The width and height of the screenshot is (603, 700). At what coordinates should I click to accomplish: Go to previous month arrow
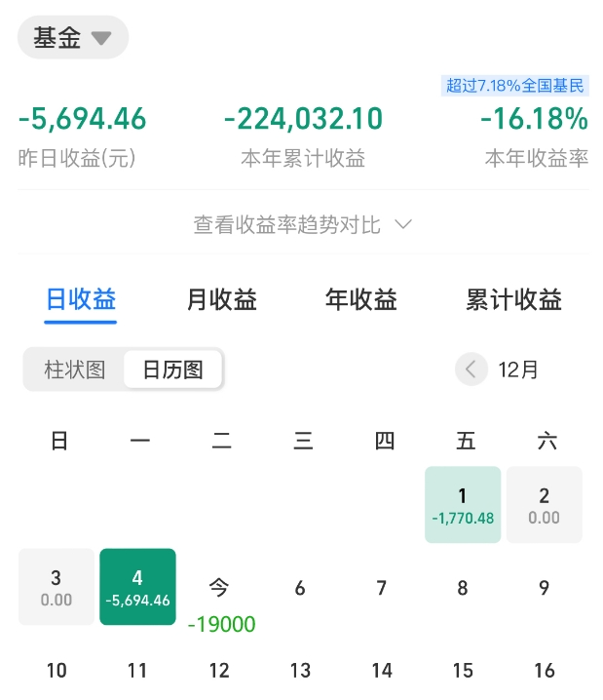(471, 369)
